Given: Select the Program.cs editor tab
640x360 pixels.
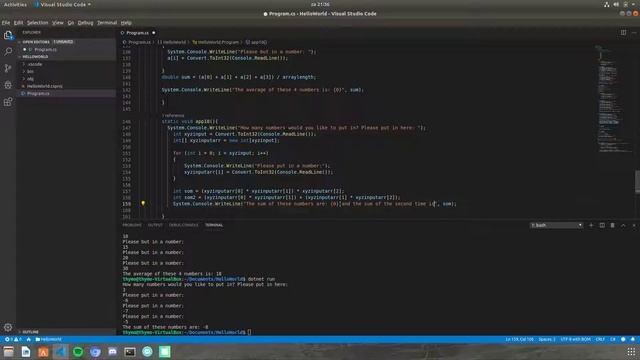Looking at the screenshot, I should coord(138,33).
